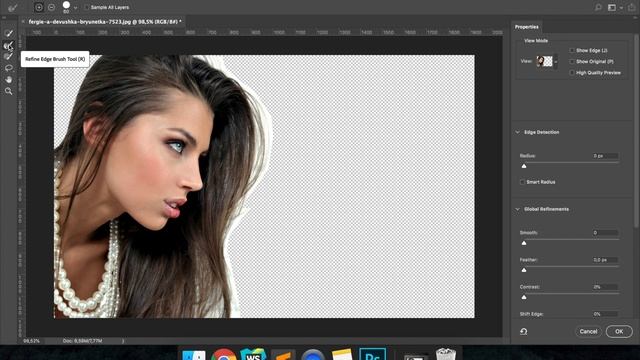
Task: Click the Smooth value field
Action: pyautogui.click(x=605, y=233)
